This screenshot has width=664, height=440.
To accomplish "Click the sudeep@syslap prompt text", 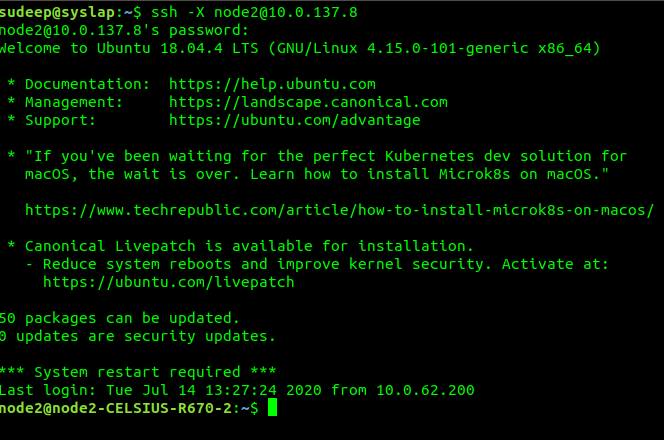I will 57,12.
